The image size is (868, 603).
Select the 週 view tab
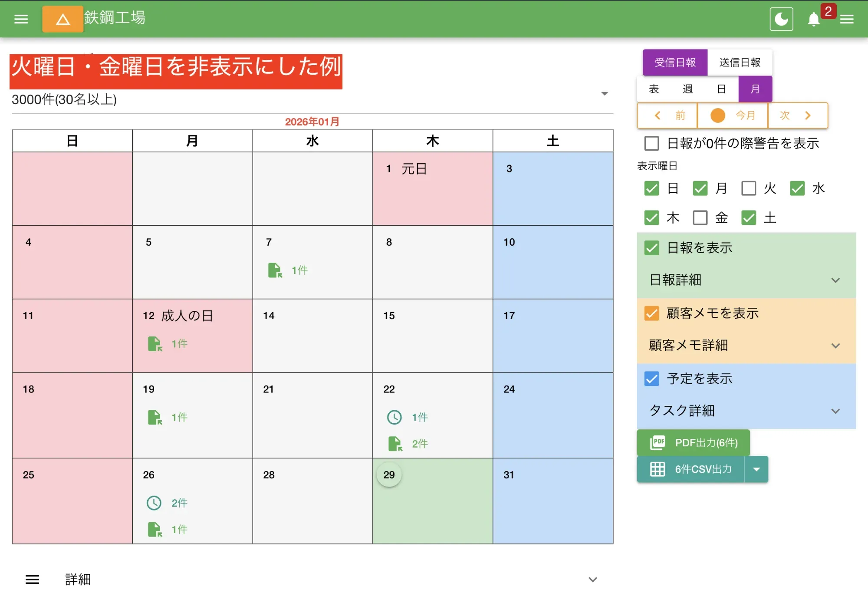(x=687, y=89)
